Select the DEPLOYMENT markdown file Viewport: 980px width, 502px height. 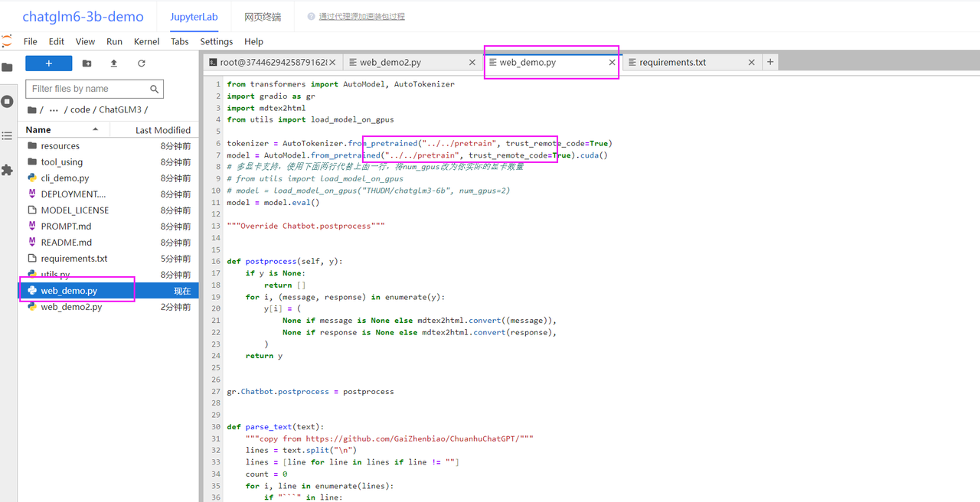(x=108, y=194)
